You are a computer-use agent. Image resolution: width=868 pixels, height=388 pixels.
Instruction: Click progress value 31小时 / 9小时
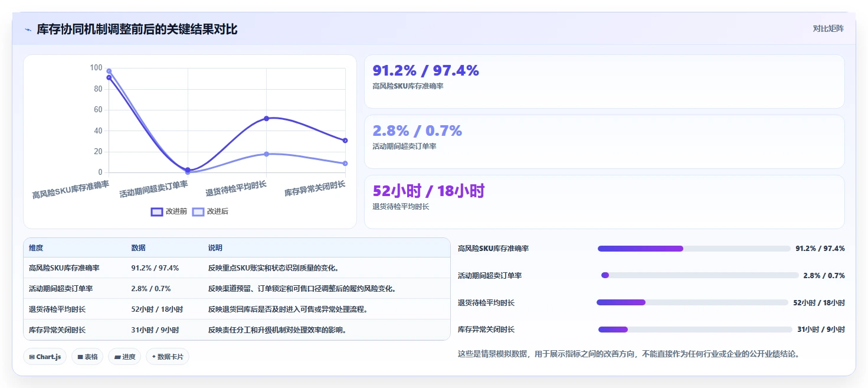click(x=821, y=330)
